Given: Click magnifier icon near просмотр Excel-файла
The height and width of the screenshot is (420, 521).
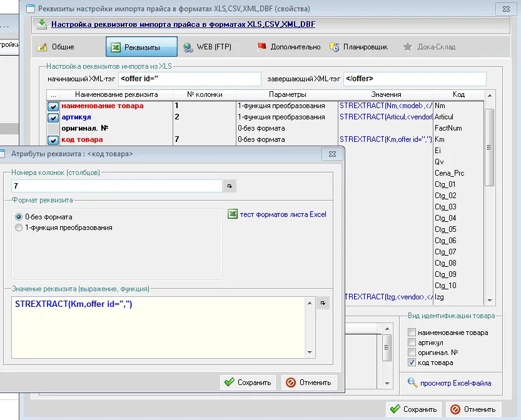Looking at the screenshot, I should pyautogui.click(x=412, y=382).
